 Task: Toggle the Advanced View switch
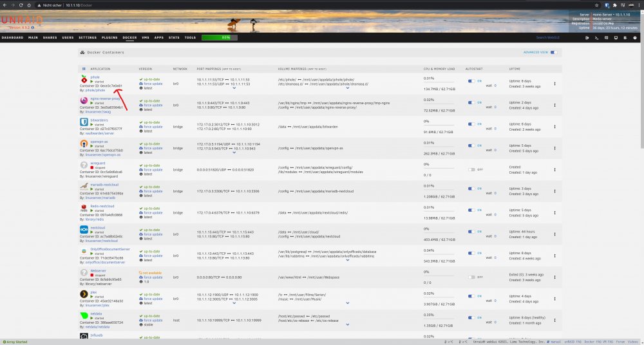(x=554, y=53)
